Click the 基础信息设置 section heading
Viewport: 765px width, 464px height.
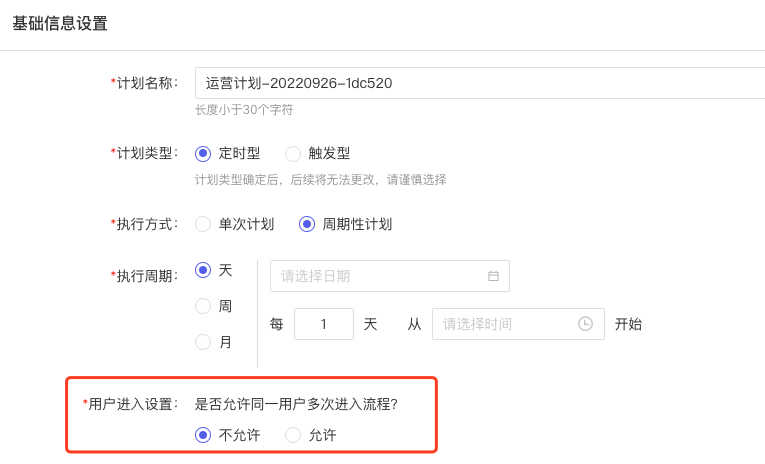point(60,23)
